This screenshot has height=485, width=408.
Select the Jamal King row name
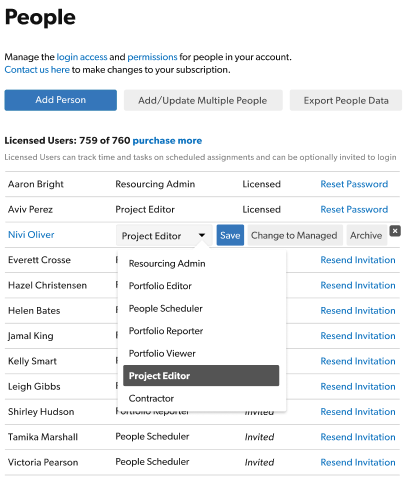(31, 336)
